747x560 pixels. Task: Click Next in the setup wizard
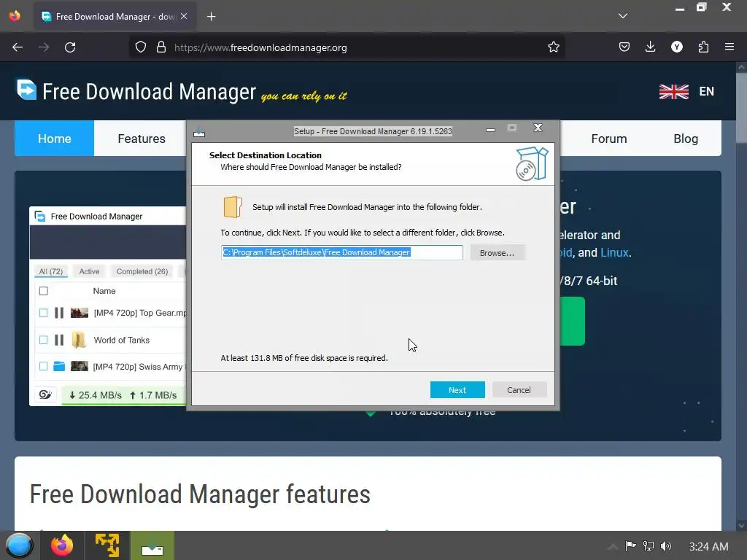point(457,389)
